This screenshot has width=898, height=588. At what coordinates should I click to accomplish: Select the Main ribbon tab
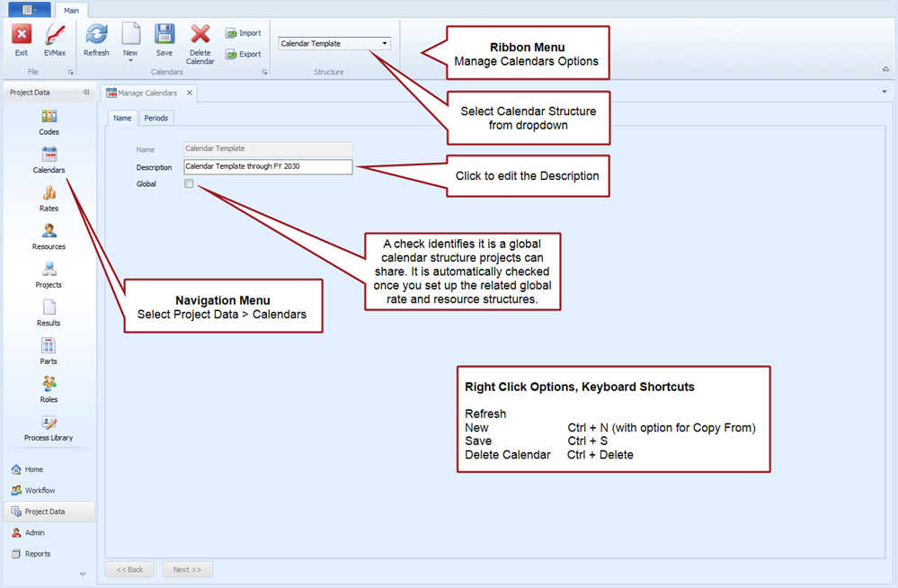tap(73, 10)
